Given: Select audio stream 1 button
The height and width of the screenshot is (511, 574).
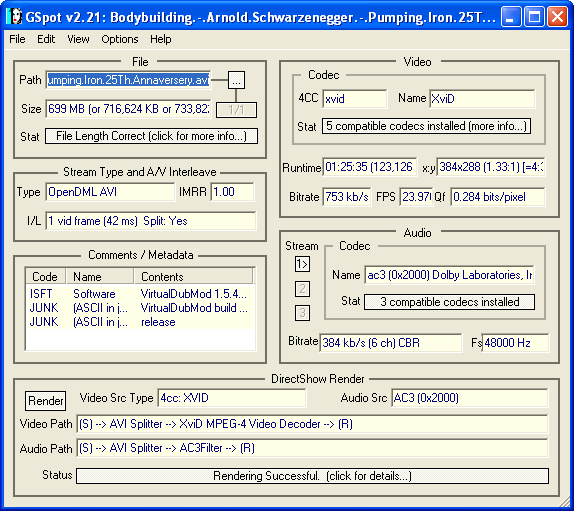Looking at the screenshot, I should (x=302, y=264).
